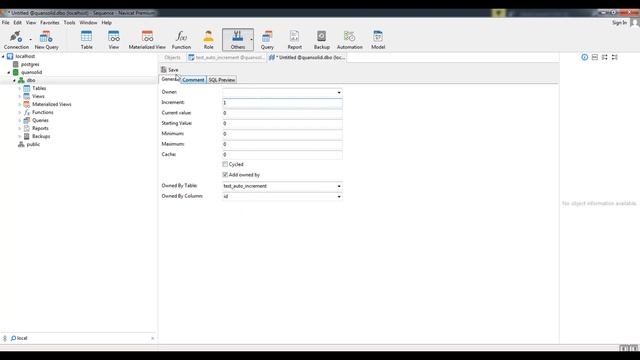Click the Minimum input field
The width and height of the screenshot is (640, 360).
(282, 134)
